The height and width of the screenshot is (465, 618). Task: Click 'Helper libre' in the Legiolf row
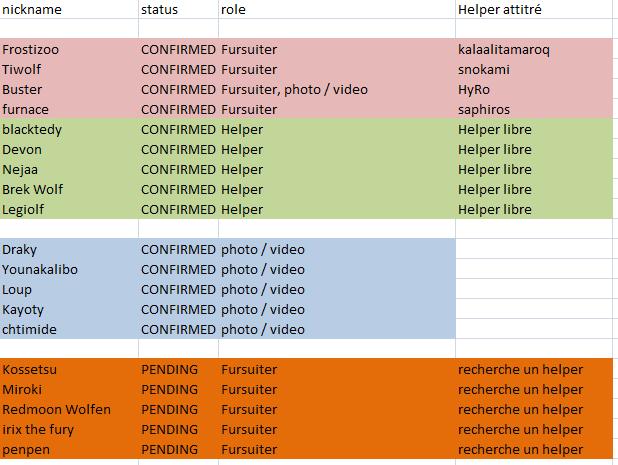tap(494, 209)
